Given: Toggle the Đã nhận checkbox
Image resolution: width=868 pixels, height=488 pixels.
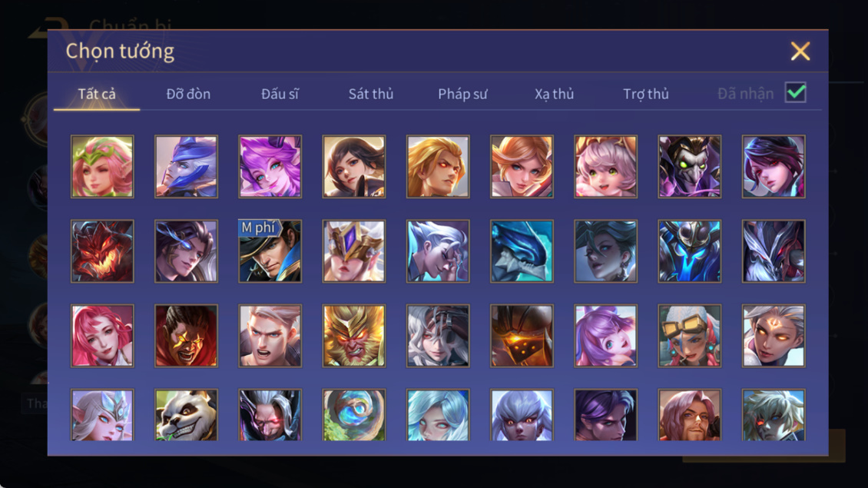Looking at the screenshot, I should point(796,92).
